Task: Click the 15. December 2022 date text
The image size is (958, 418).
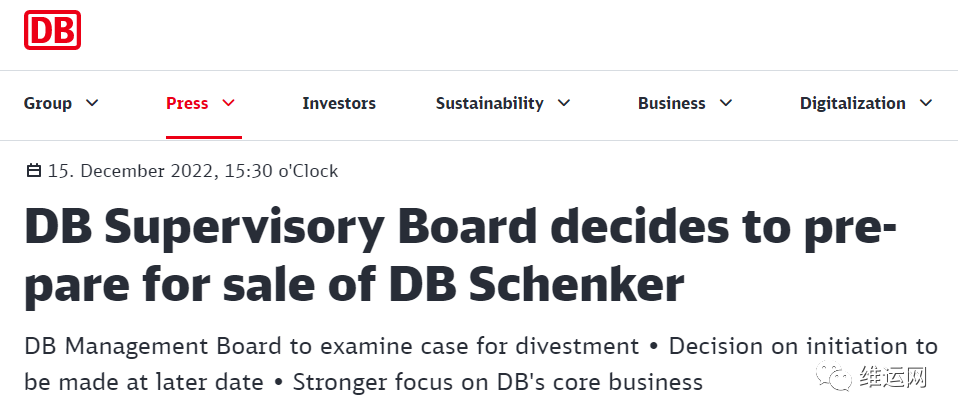Action: click(193, 171)
